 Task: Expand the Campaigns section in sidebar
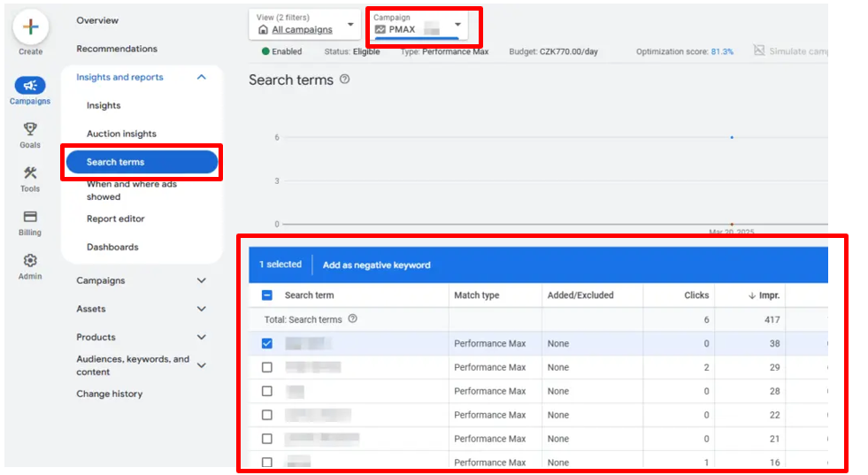202,280
